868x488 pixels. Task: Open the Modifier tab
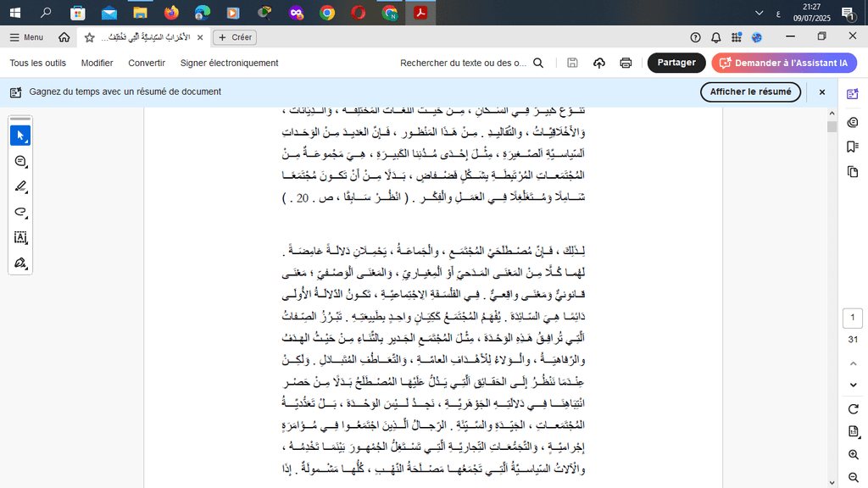point(97,63)
